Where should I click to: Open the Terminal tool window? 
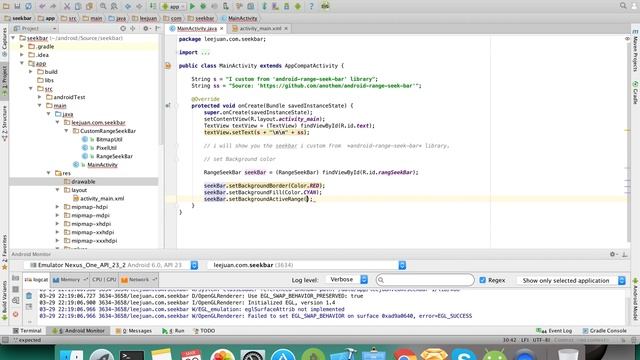[27, 331]
